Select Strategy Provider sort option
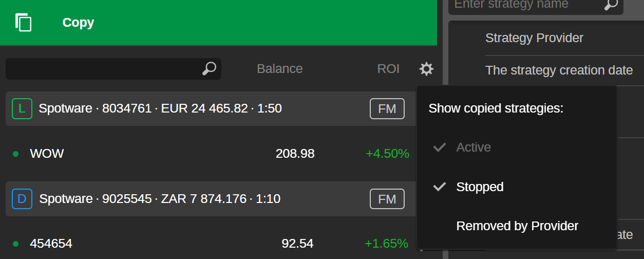The width and height of the screenshot is (644, 259). (x=534, y=38)
